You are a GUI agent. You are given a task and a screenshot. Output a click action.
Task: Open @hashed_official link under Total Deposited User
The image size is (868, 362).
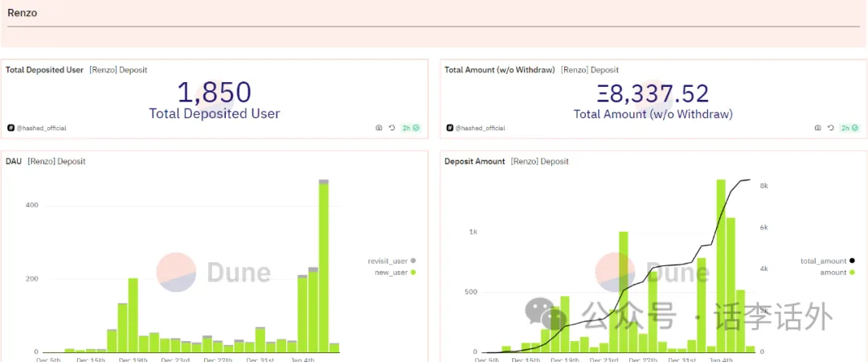click(41, 128)
